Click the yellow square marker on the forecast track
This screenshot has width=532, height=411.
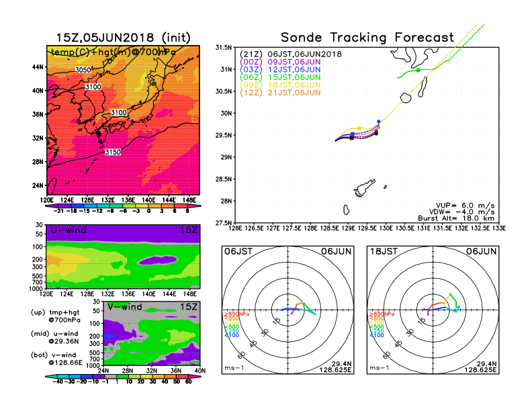click(x=359, y=128)
